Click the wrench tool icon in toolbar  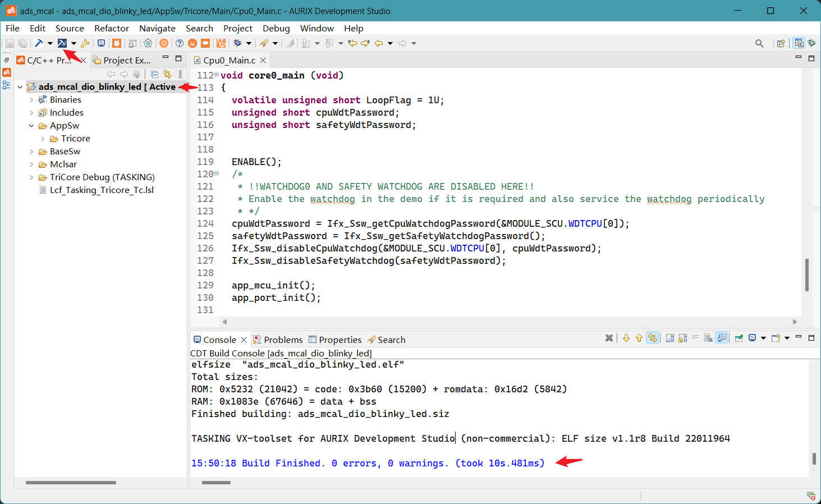click(x=85, y=43)
